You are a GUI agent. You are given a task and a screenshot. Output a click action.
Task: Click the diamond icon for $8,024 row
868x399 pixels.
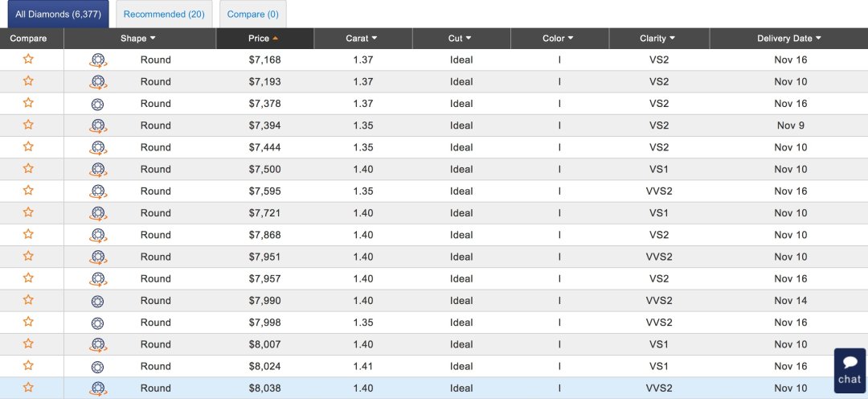click(98, 367)
